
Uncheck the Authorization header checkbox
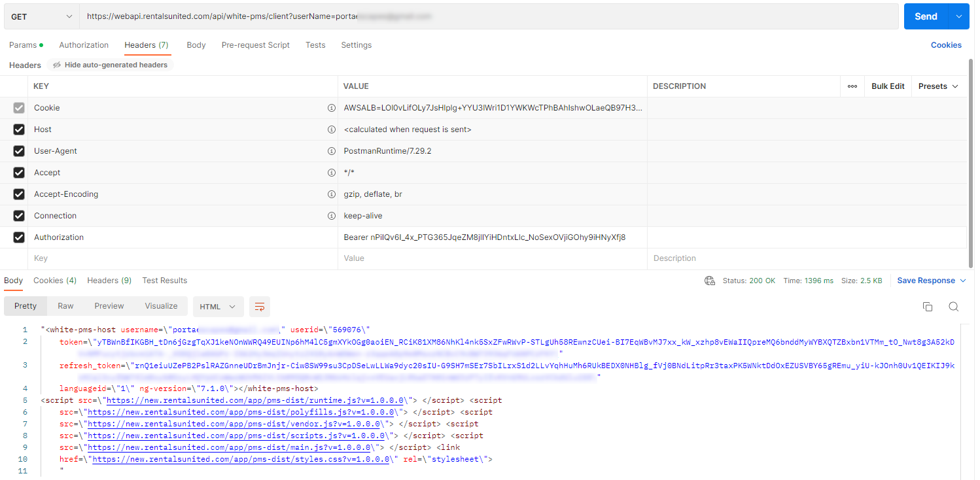19,237
